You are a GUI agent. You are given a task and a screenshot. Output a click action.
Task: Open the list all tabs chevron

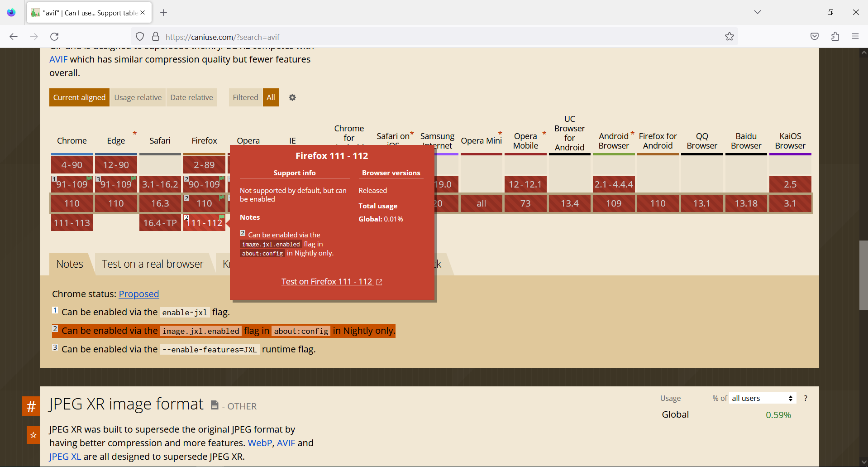[x=757, y=12]
